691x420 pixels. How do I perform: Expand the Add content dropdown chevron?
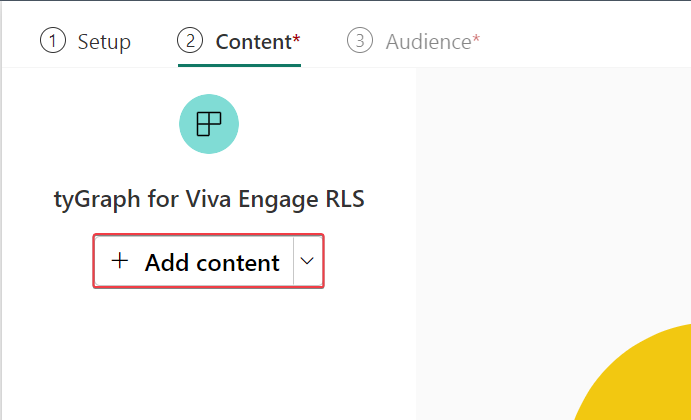click(308, 261)
